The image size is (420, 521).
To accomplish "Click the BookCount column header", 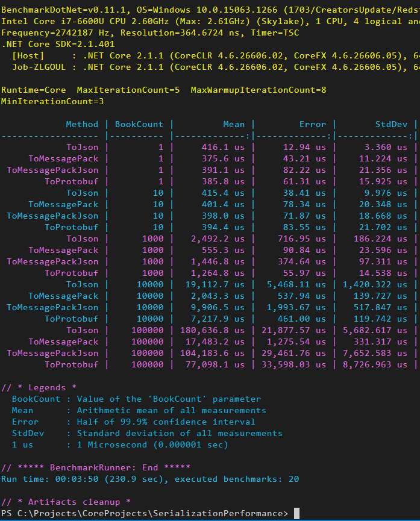I will tap(139, 124).
